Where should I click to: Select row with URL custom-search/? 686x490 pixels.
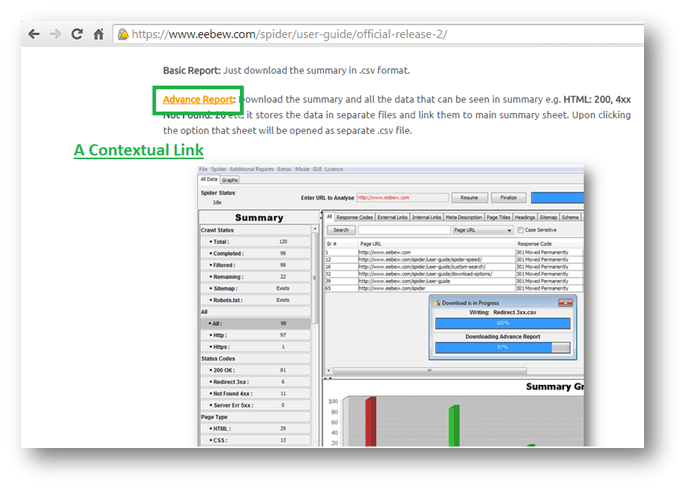pos(454,267)
